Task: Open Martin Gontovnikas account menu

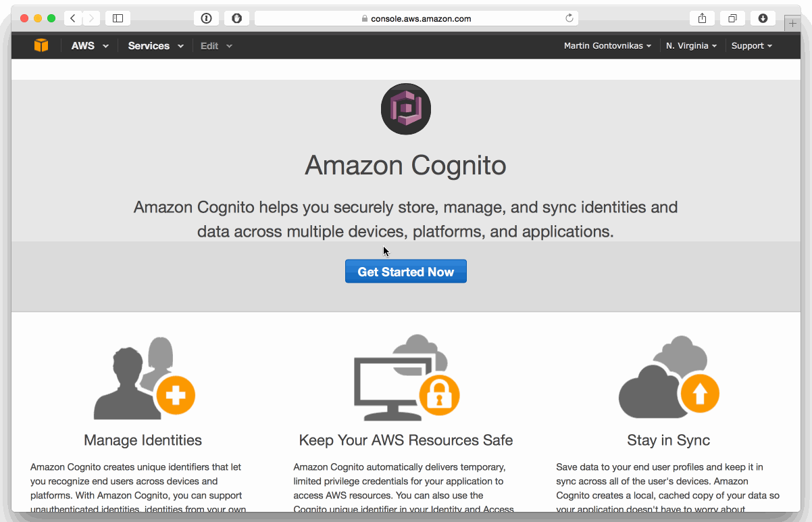Action: (607, 46)
